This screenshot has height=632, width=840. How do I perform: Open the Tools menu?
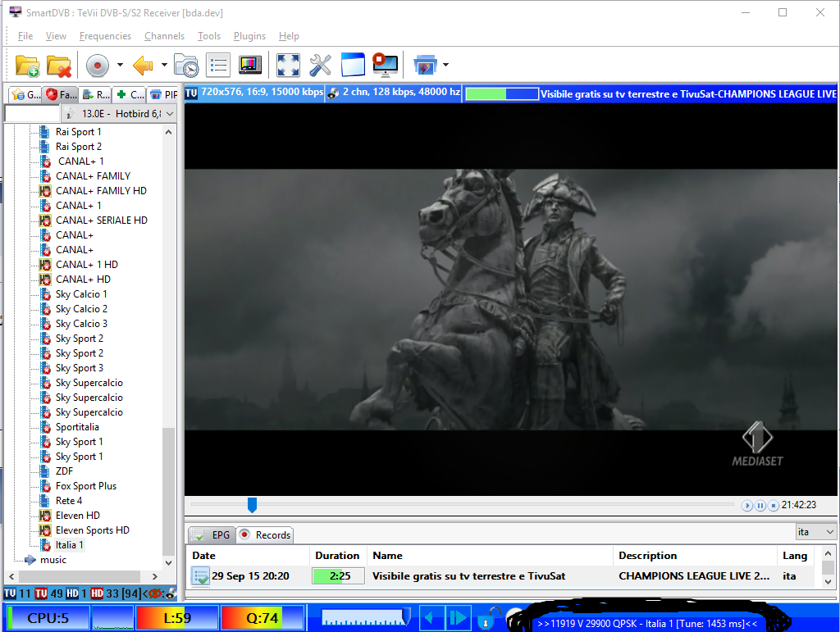[x=209, y=36]
